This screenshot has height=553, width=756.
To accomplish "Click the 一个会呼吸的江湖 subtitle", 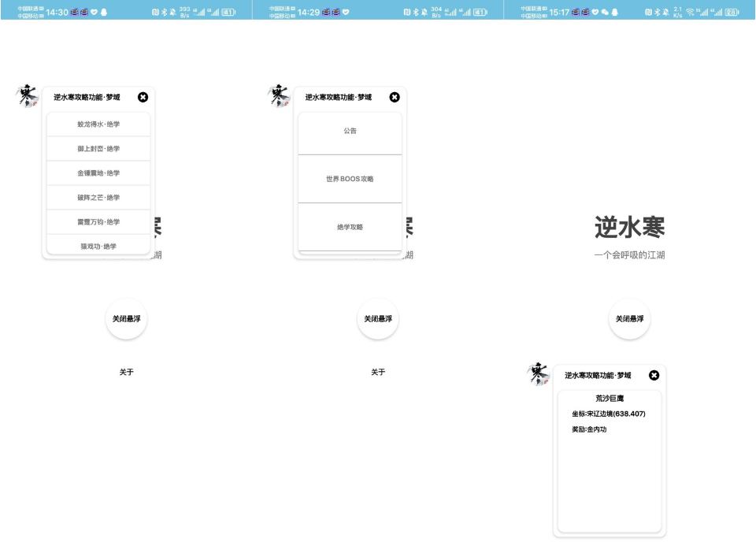I will tap(630, 255).
